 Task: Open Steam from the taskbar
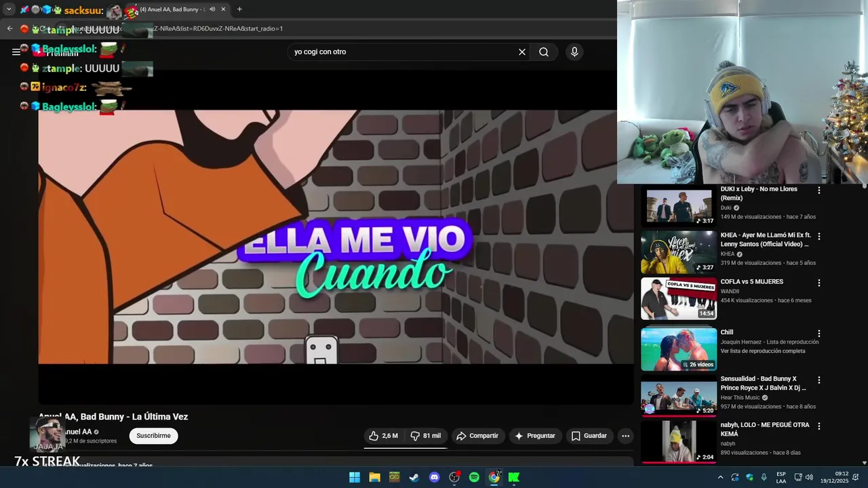[x=414, y=477]
